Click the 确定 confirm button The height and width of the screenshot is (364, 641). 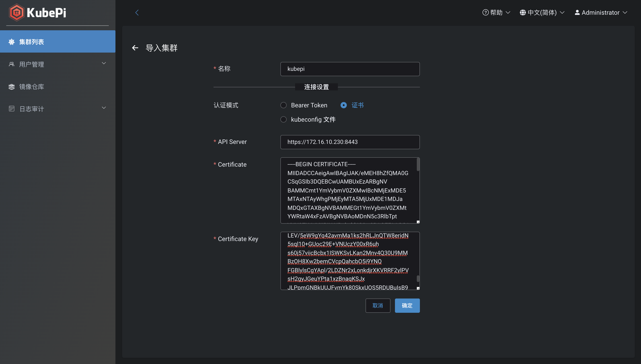point(407,305)
